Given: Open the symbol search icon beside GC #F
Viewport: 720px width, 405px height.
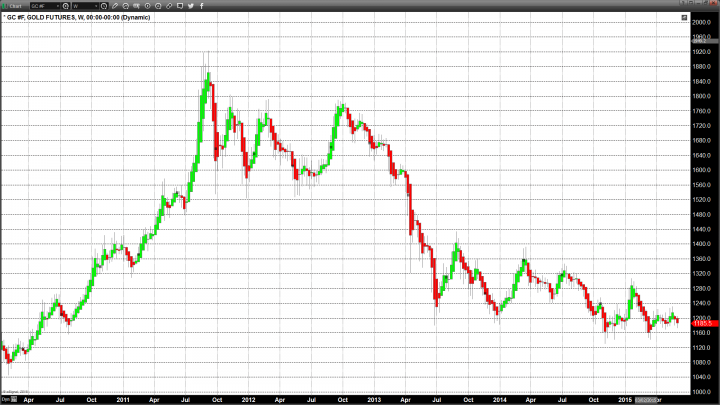Looking at the screenshot, I should 66,6.
